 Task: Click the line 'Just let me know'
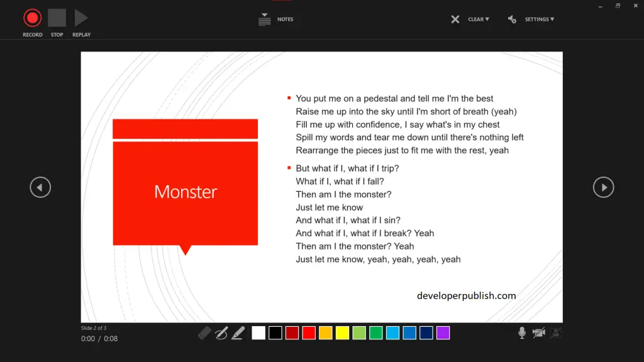330,207
